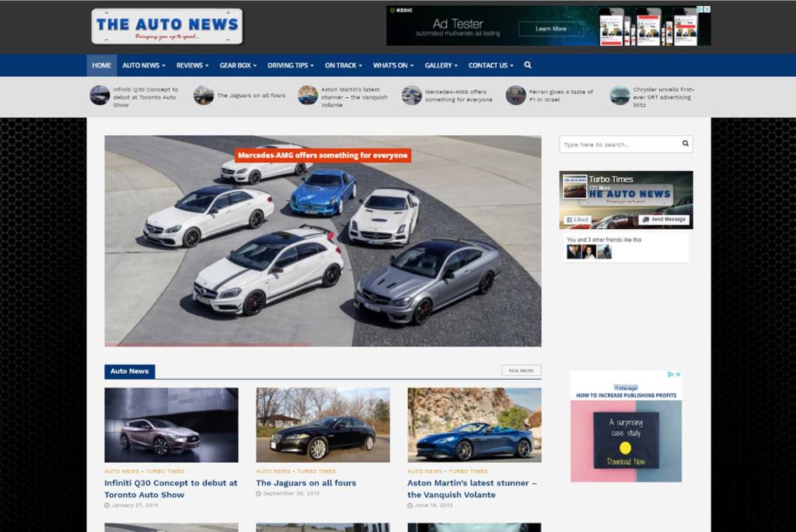Click The Auto News logo
796x532 pixels.
coord(166,26)
